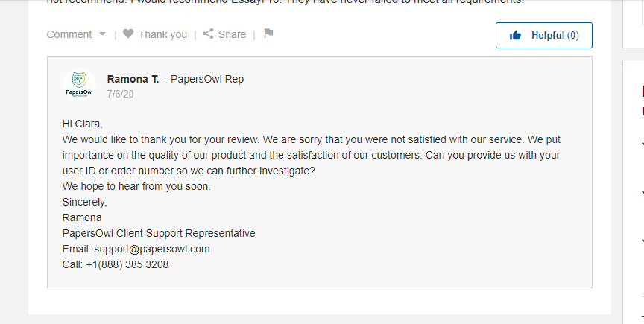Click the PapersOwl Client Support Representative line
This screenshot has width=644, height=324.
[159, 233]
